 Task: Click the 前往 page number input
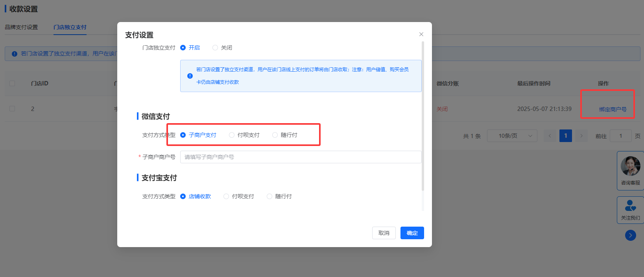click(x=621, y=136)
